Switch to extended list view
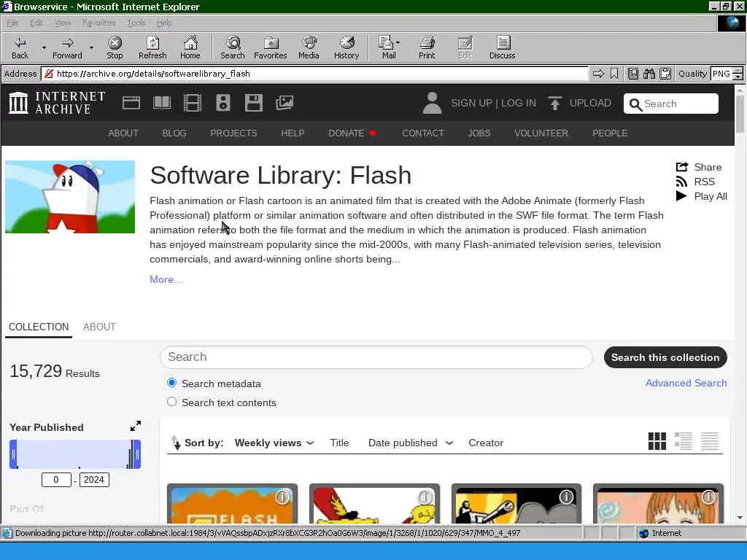 coord(683,441)
